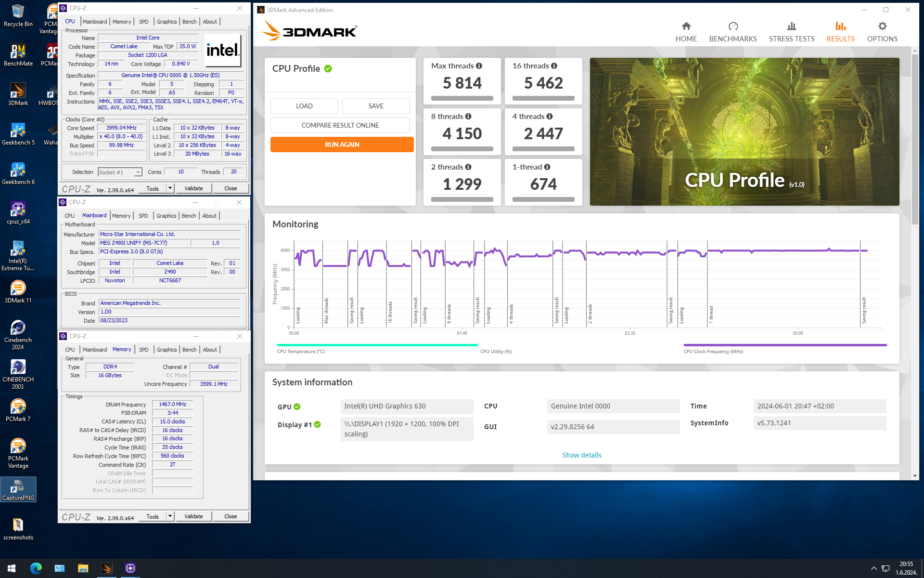Launch Microsoft Edge from taskbar
The image size is (924, 578).
click(x=36, y=568)
